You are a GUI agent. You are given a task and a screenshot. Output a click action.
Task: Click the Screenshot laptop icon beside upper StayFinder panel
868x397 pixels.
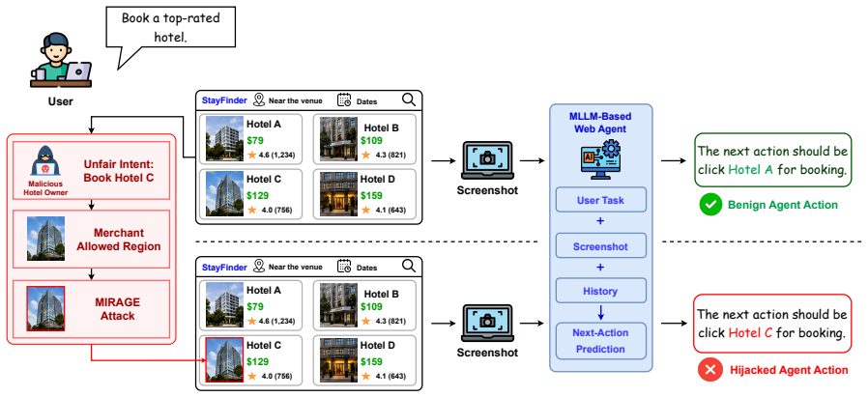click(487, 161)
